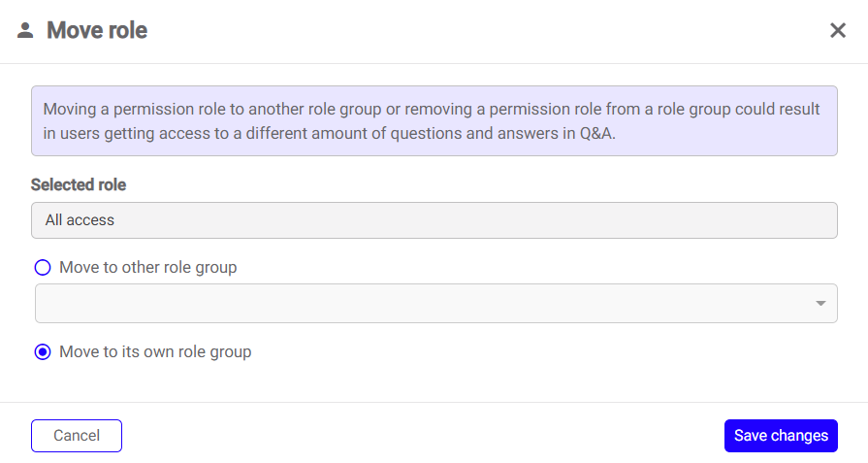The height and width of the screenshot is (463, 868).
Task: Select the Move to its own role group radio
Action: tap(43, 351)
